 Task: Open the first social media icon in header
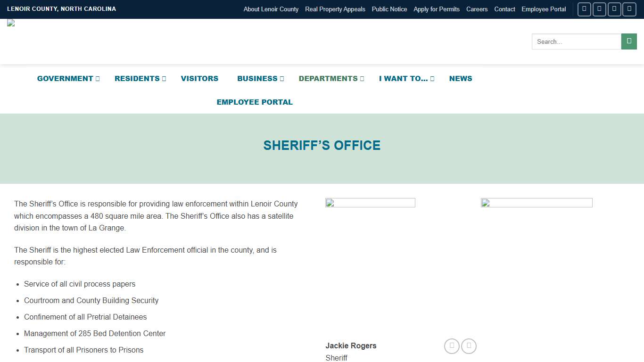click(x=584, y=9)
